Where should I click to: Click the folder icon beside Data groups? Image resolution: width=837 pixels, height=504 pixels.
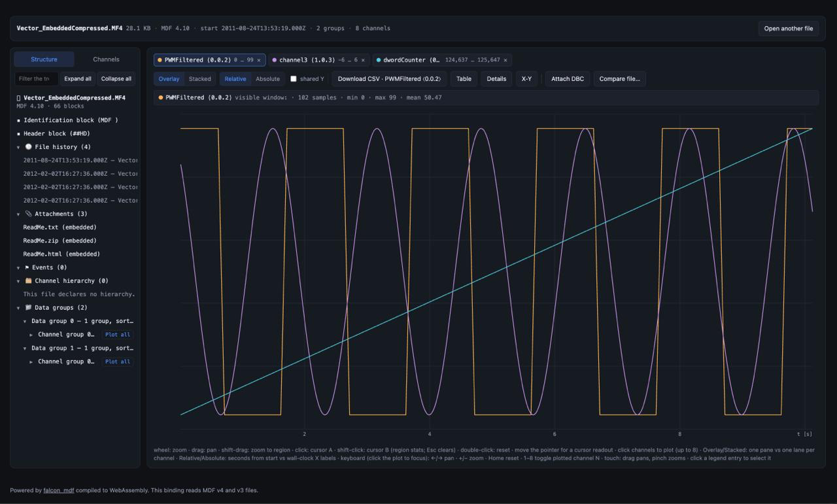pos(28,307)
